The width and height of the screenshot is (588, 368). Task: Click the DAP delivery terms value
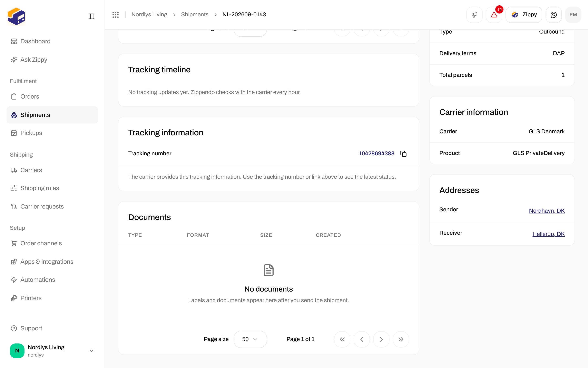[559, 53]
